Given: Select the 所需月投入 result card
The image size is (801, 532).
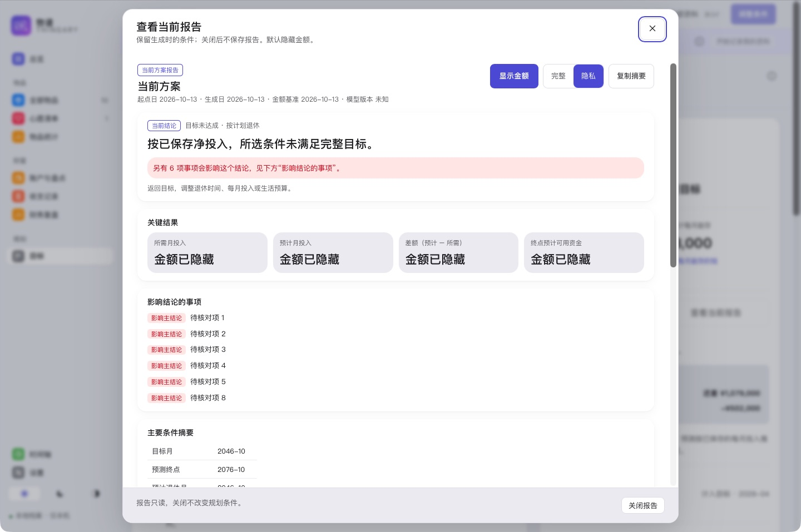Looking at the screenshot, I should 207,253.
